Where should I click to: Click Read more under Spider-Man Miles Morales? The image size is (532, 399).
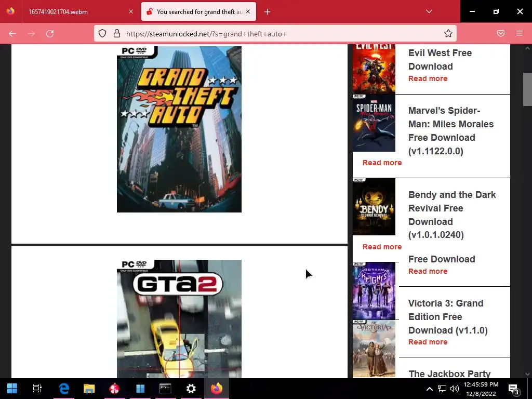(382, 163)
